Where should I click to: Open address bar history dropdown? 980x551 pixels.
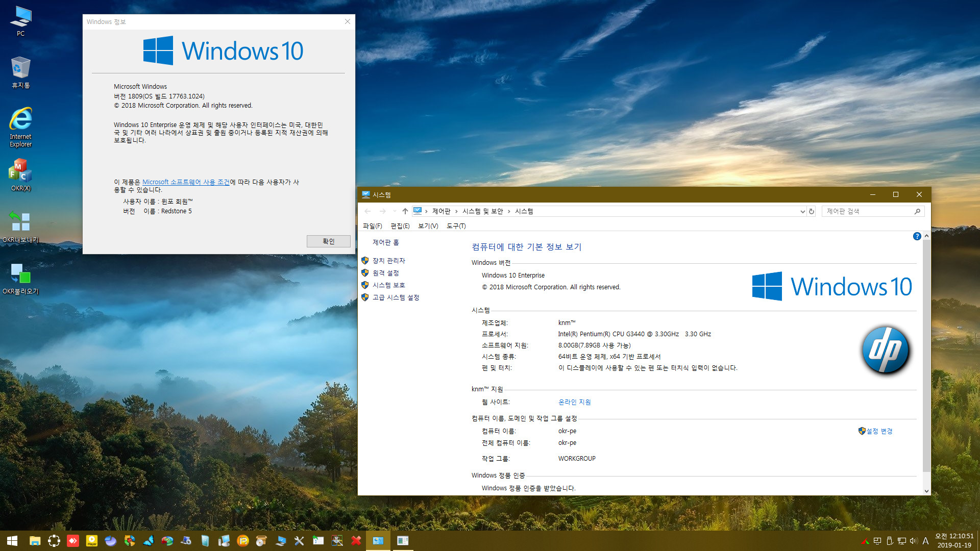point(802,211)
